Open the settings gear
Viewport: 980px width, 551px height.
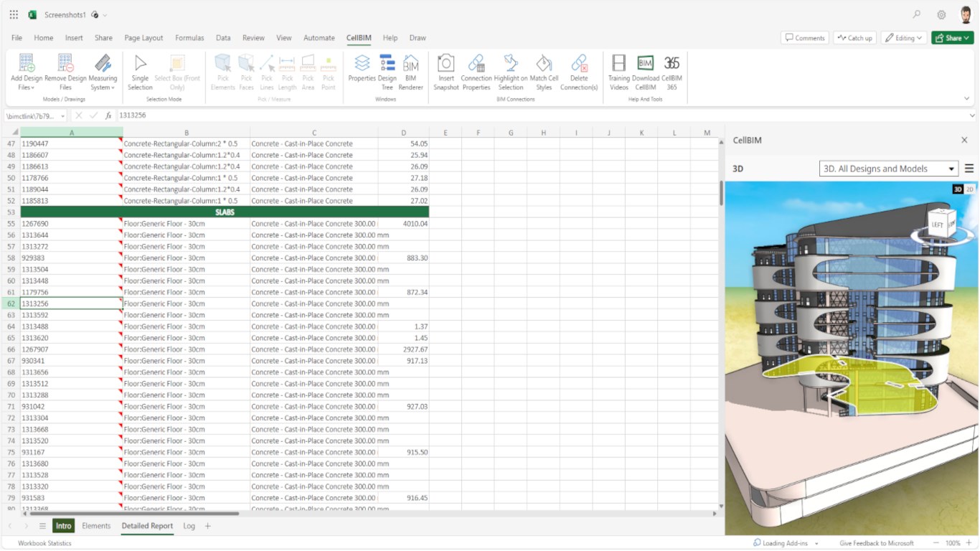point(941,14)
